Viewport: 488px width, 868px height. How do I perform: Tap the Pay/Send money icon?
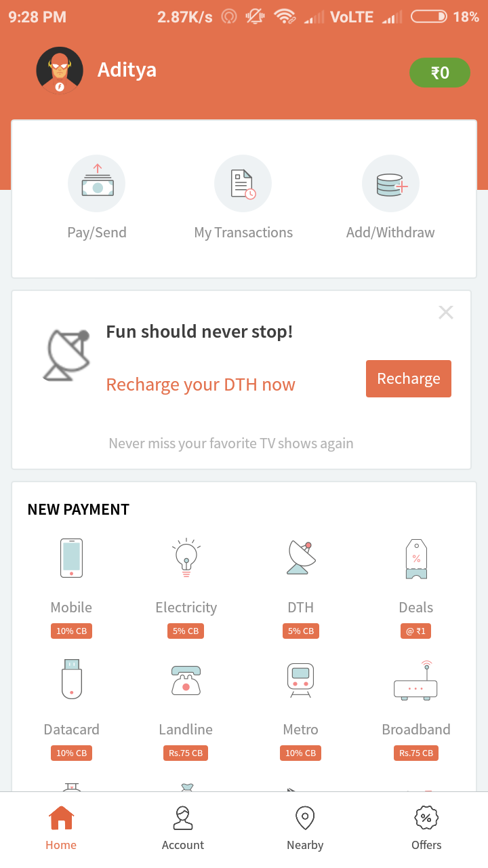coord(97,184)
